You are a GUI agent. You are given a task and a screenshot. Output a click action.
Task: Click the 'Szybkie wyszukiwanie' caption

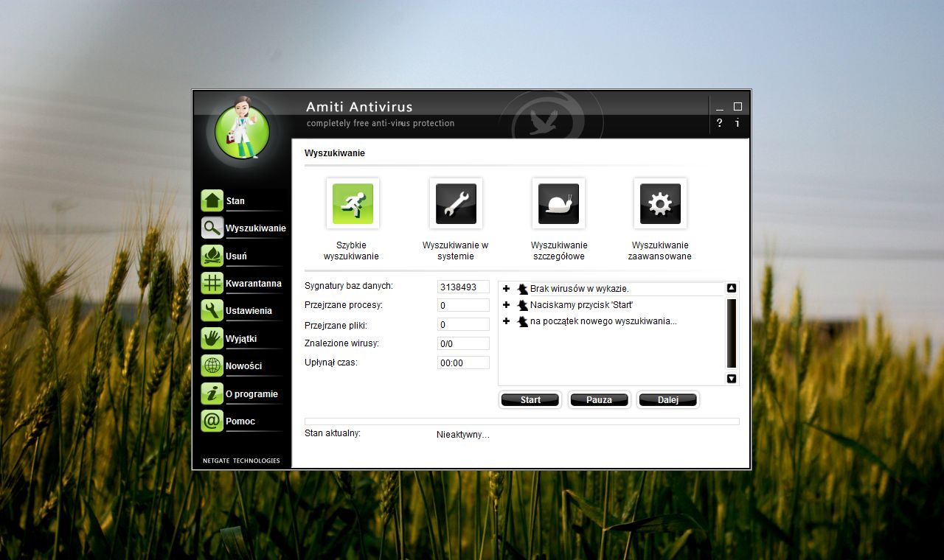click(x=351, y=251)
